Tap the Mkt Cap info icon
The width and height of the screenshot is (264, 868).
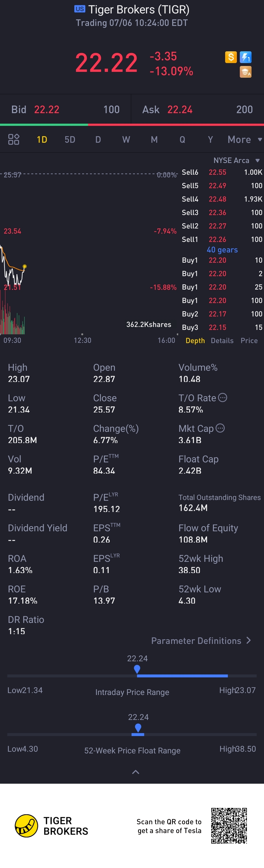(x=220, y=428)
